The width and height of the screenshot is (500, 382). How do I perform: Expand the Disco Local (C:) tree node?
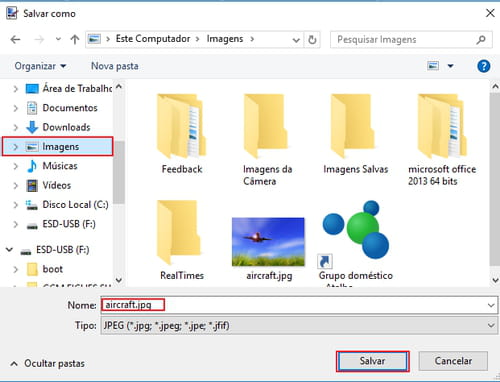(15, 205)
